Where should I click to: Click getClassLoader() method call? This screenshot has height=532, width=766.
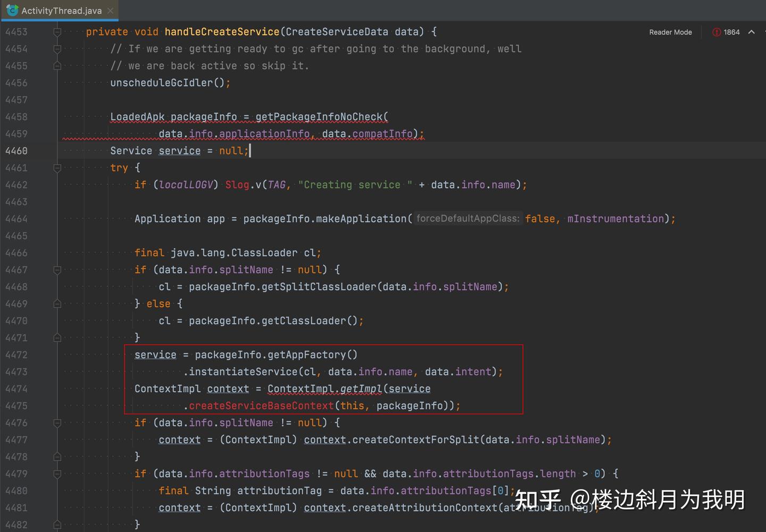point(310,321)
